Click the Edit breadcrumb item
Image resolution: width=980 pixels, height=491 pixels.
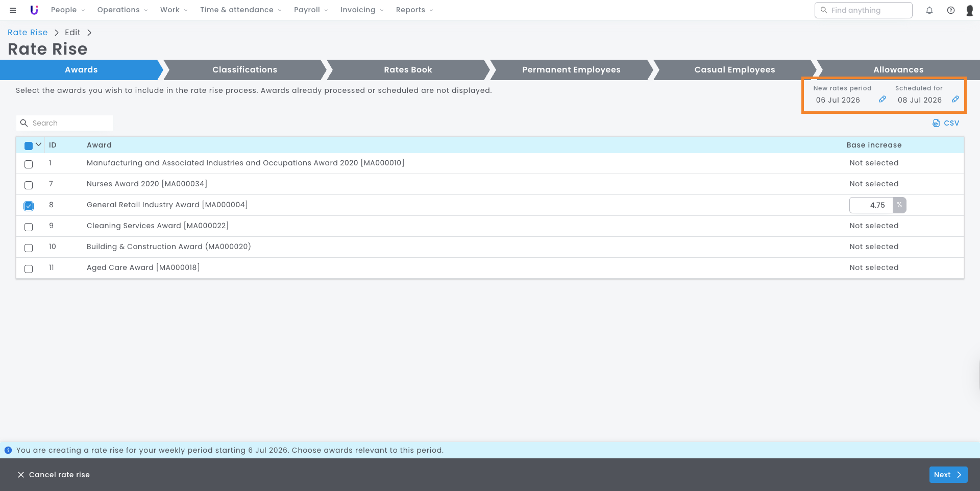click(72, 33)
